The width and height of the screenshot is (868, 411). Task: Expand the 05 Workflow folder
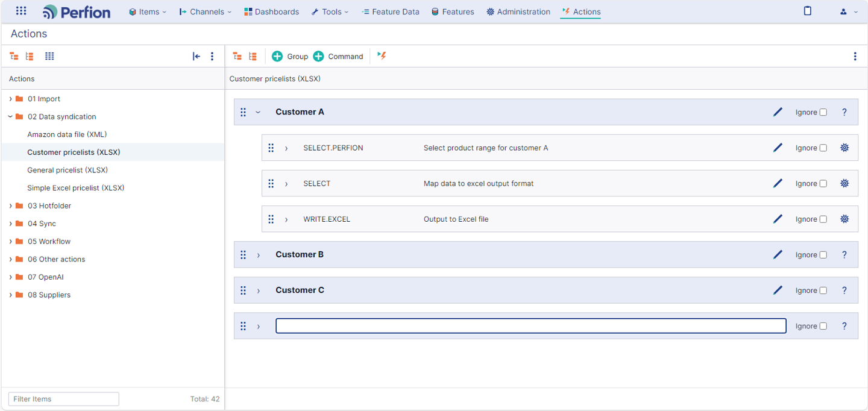10,241
